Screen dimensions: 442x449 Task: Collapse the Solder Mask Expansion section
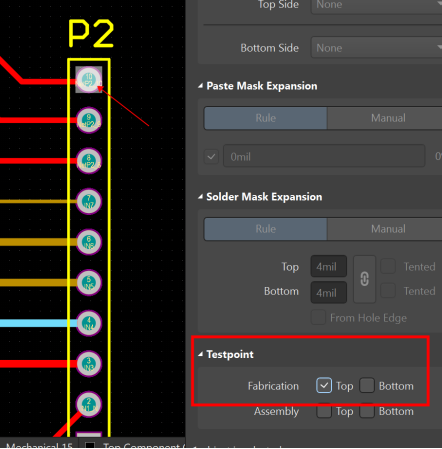click(200, 197)
